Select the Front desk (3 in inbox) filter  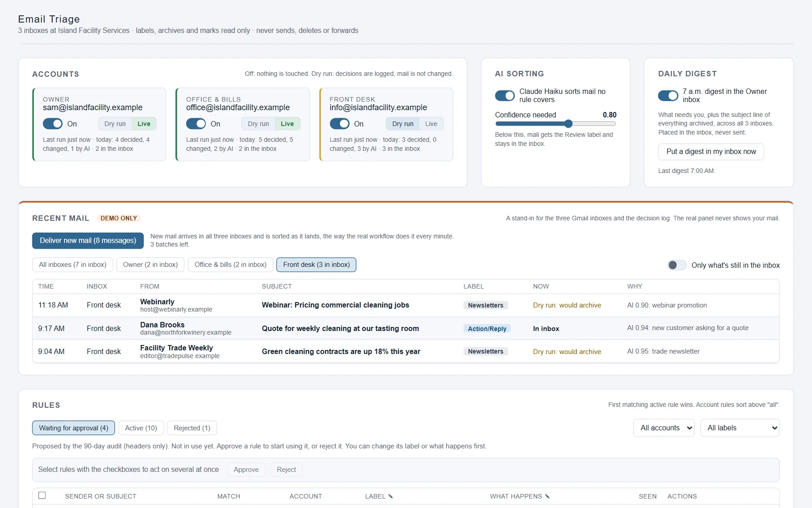(x=316, y=265)
